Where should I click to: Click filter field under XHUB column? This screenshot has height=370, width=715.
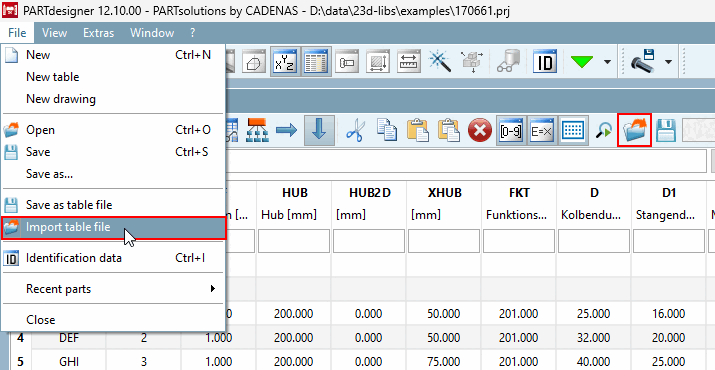444,241
